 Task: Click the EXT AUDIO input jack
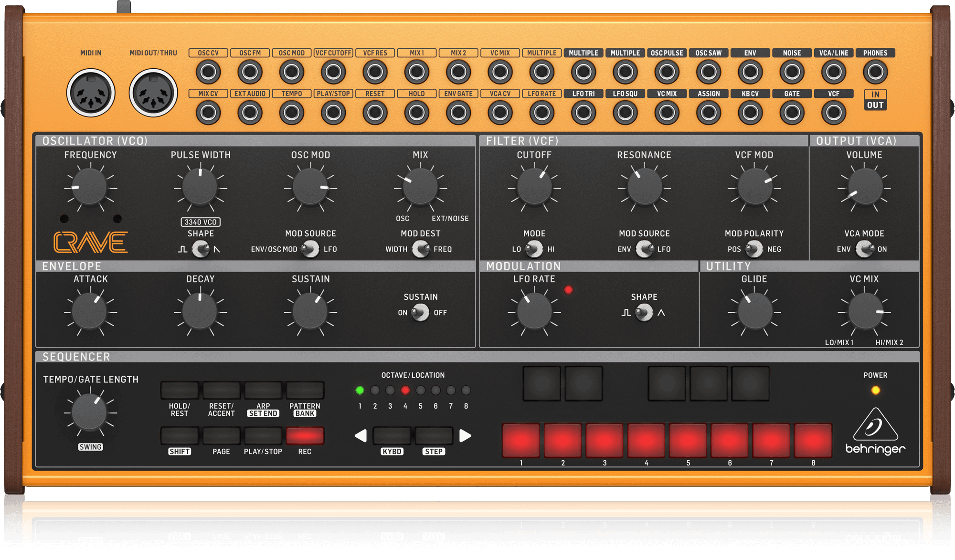point(250,113)
